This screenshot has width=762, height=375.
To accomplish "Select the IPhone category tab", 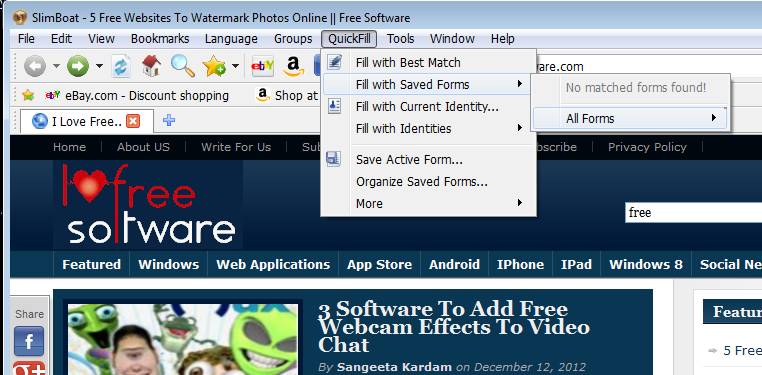I will [x=520, y=264].
